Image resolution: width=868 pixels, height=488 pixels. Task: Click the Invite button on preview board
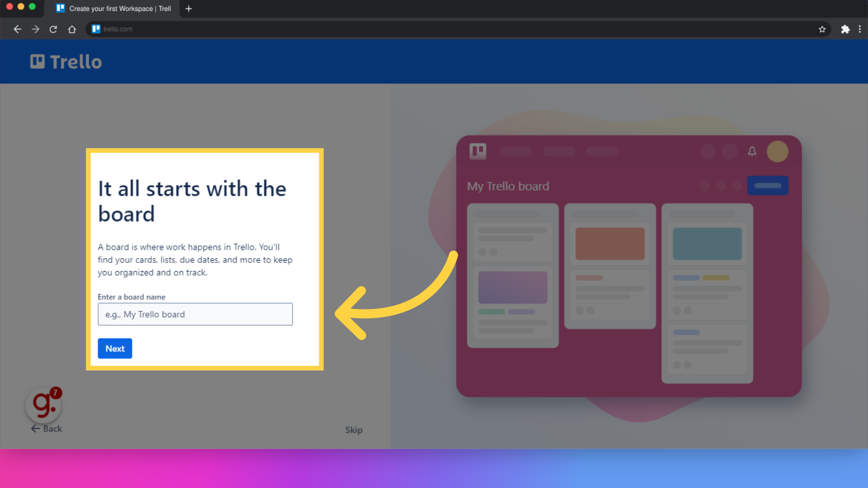click(769, 186)
